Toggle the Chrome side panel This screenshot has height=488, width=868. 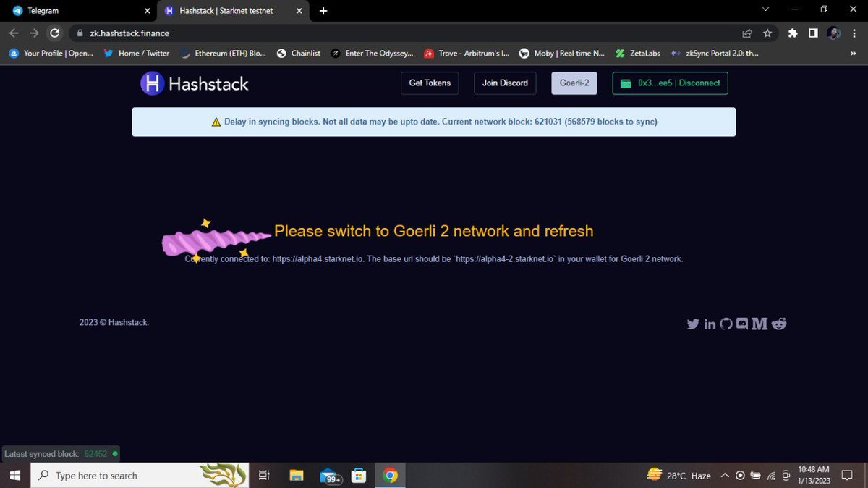[813, 33]
